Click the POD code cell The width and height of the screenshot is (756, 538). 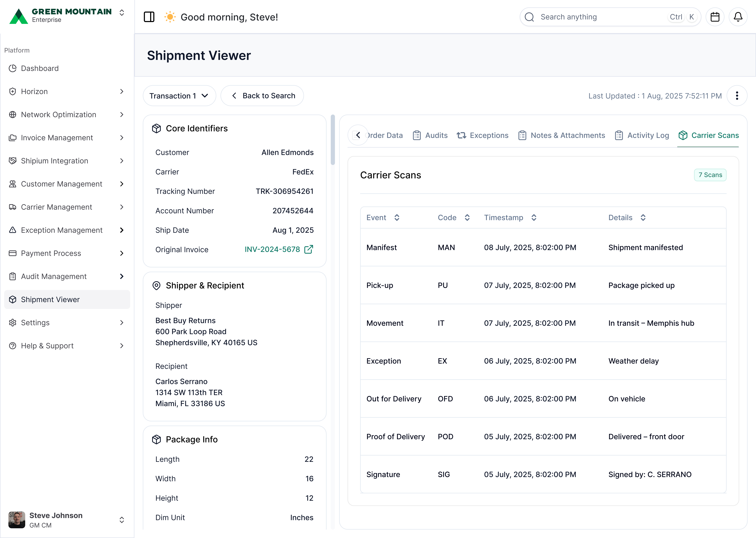[445, 437]
